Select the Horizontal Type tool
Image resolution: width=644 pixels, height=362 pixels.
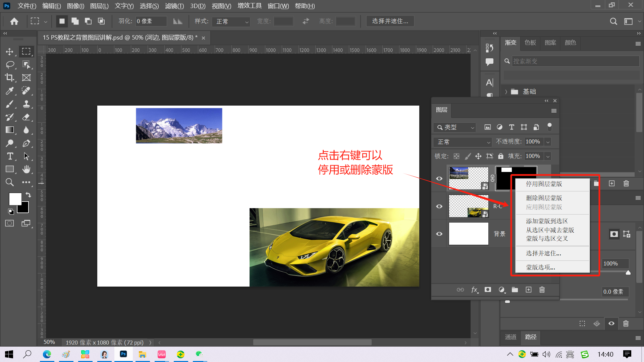point(10,156)
